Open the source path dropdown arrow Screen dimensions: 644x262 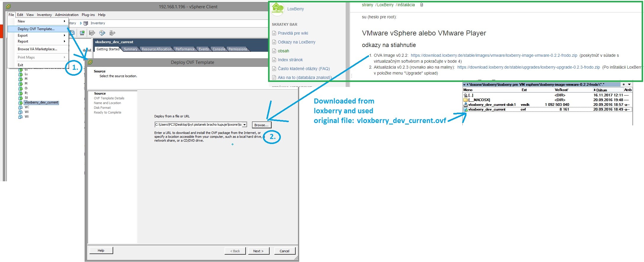244,125
